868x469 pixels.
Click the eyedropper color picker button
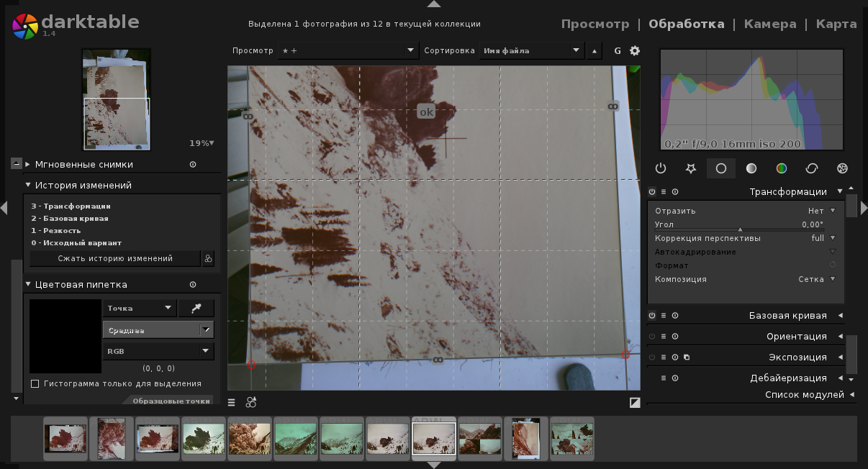(x=196, y=308)
